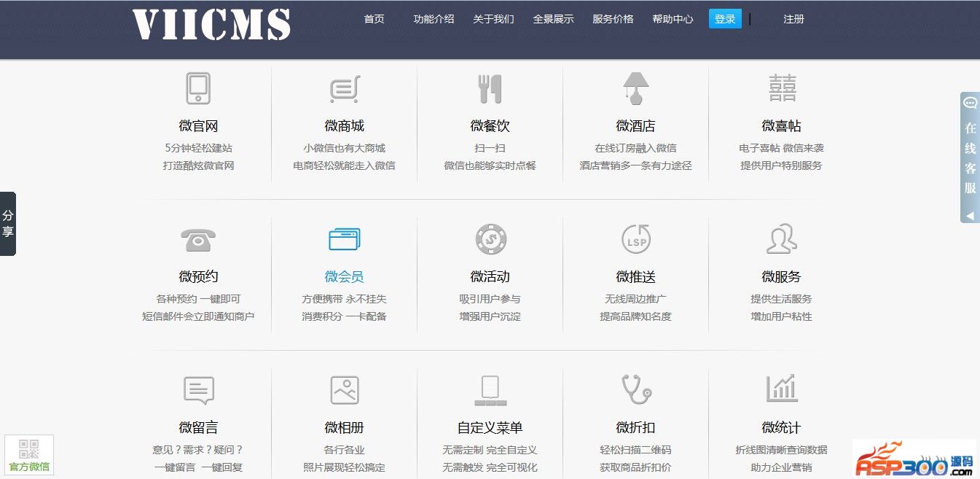The height and width of the screenshot is (479, 980).
Task: Click the 微官网 phone icon
Action: click(198, 88)
